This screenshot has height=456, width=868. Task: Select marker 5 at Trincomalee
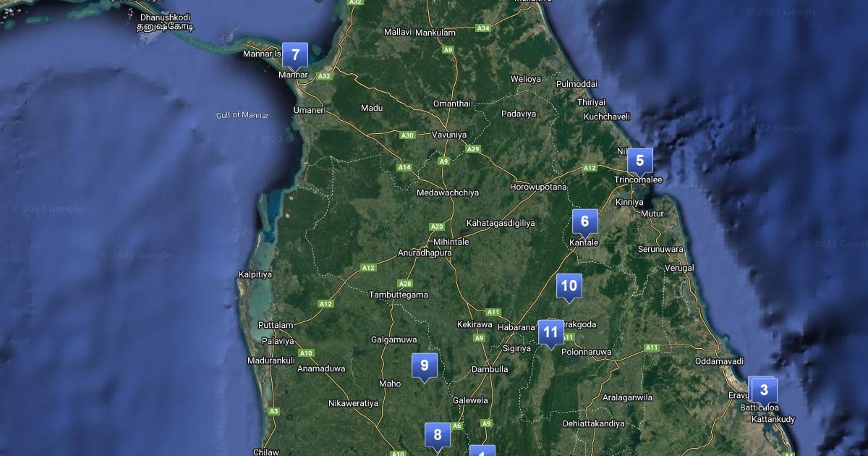click(x=639, y=161)
